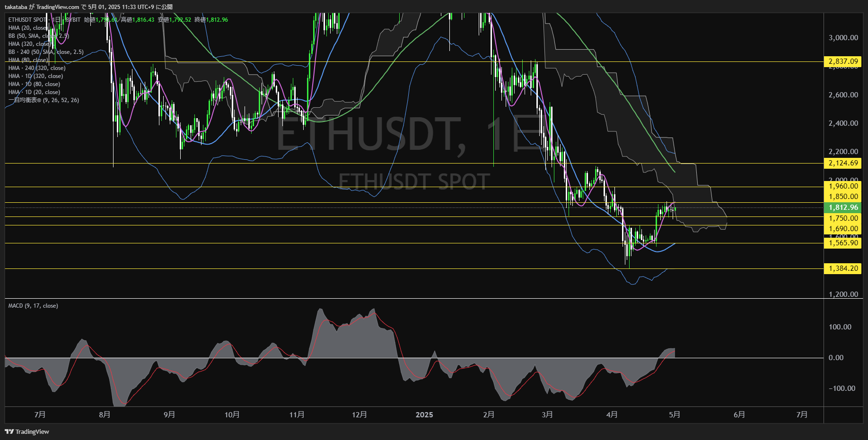The width and height of the screenshot is (868, 440).
Task: Select the BB · 240 indicator label
Action: [46, 52]
